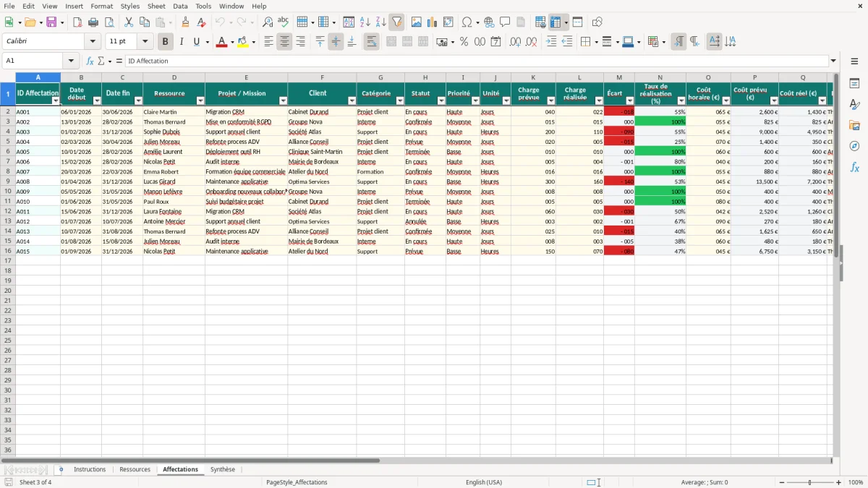Click background color yellow highlight button
This screenshot has width=868, height=488.
pyautogui.click(x=243, y=42)
